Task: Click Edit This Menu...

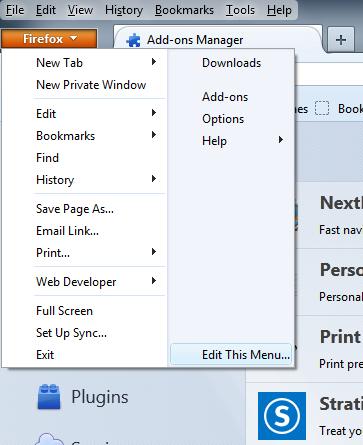Action: pos(231,355)
